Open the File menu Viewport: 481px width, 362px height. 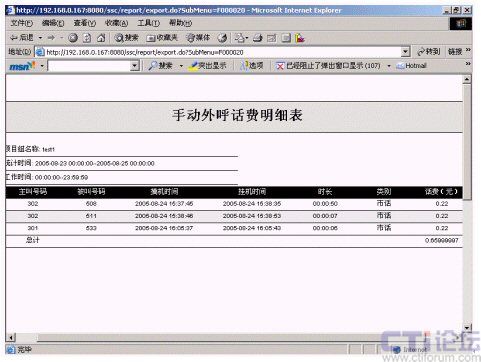coord(22,23)
